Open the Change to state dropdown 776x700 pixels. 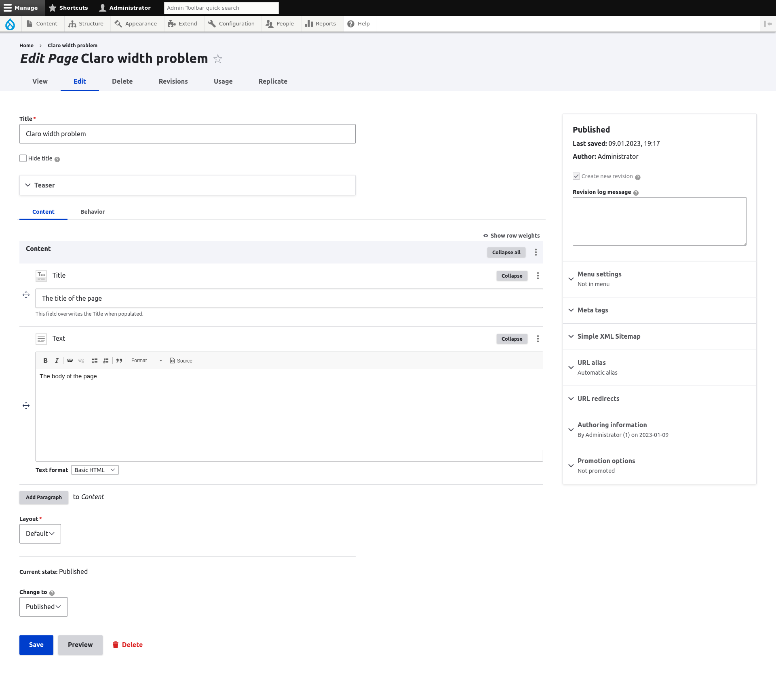pos(43,607)
